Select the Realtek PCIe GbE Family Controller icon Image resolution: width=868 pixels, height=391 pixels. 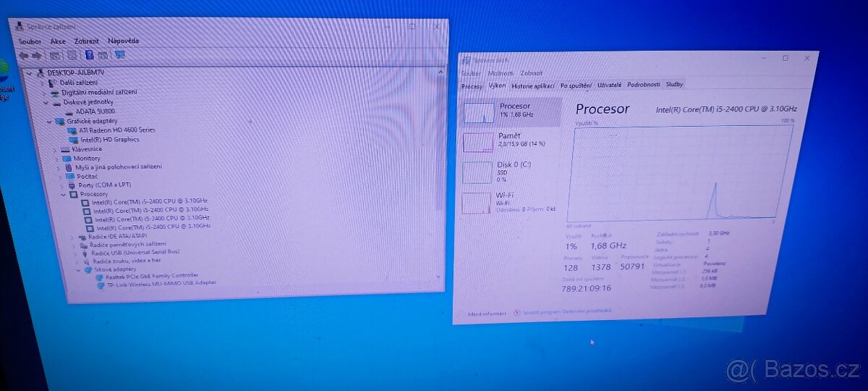(x=99, y=277)
